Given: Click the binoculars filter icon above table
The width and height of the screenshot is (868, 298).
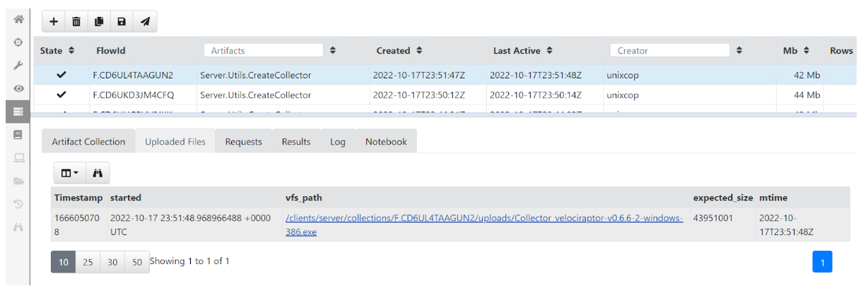Looking at the screenshot, I should [98, 173].
